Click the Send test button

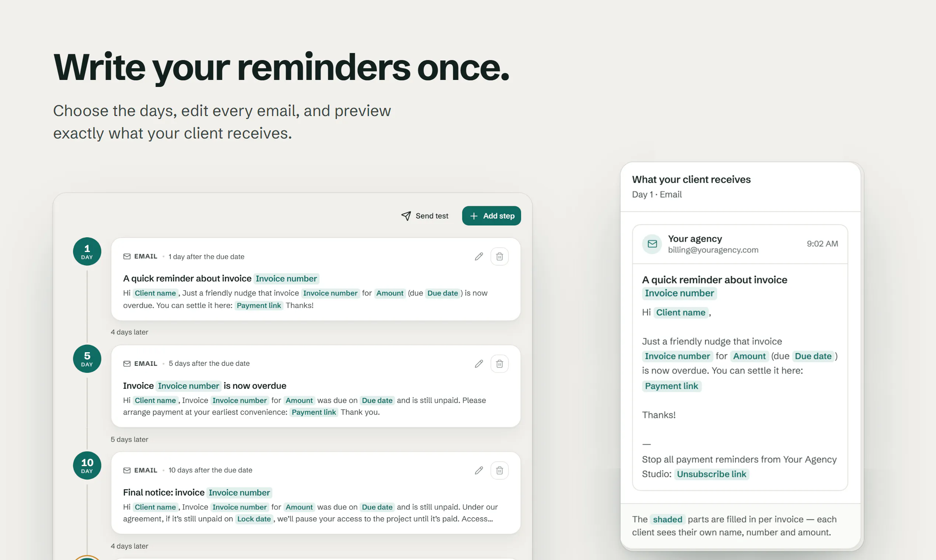(x=425, y=216)
